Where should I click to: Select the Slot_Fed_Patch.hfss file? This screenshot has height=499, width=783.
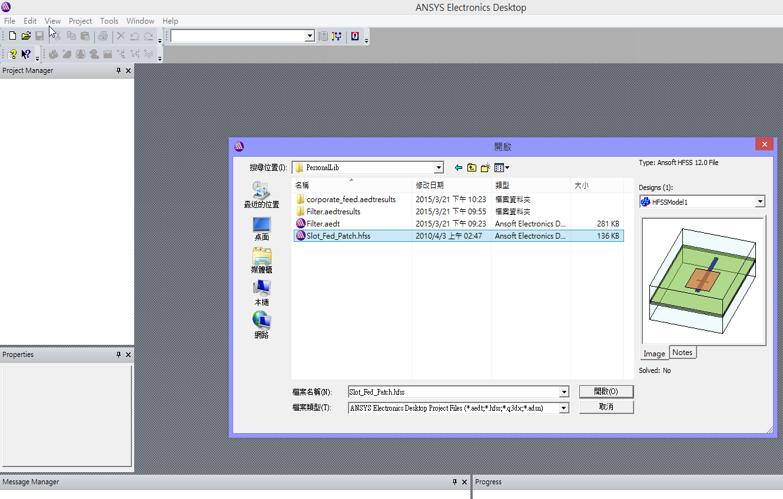(458, 236)
